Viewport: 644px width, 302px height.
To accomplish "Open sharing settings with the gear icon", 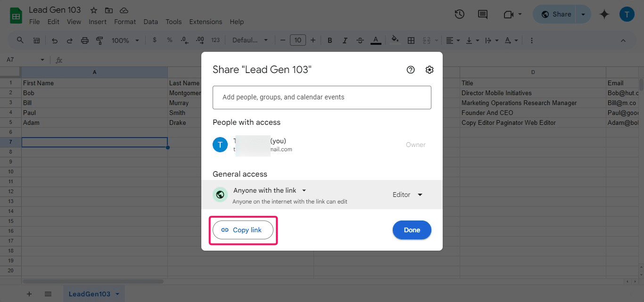I will coord(429,69).
